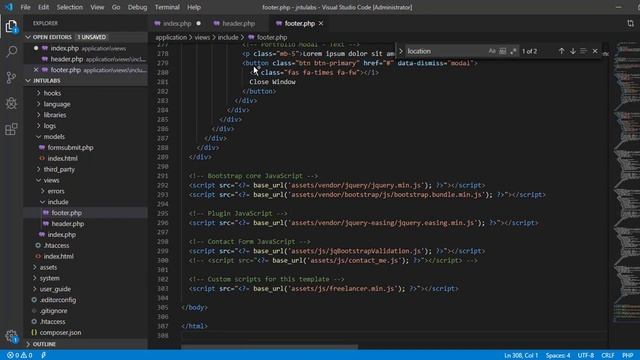
Task: Click Spaces: 4 indentation setting
Action: click(558, 356)
